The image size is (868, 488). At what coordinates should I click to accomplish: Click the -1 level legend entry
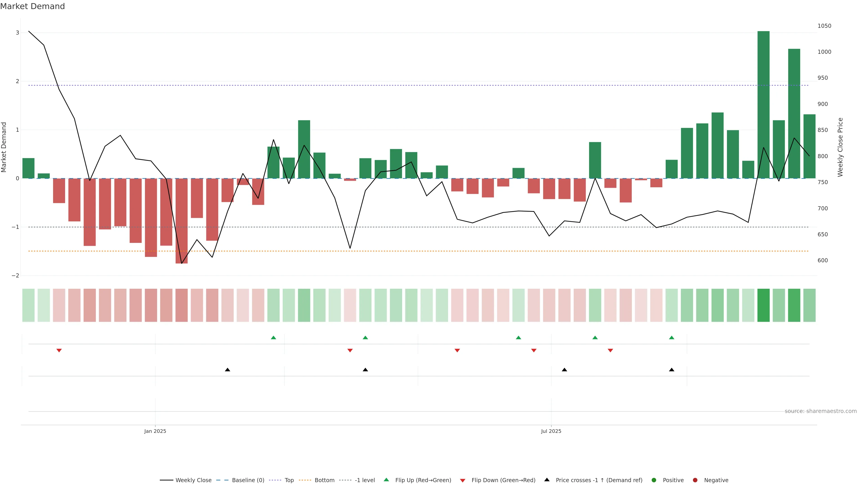point(365,480)
